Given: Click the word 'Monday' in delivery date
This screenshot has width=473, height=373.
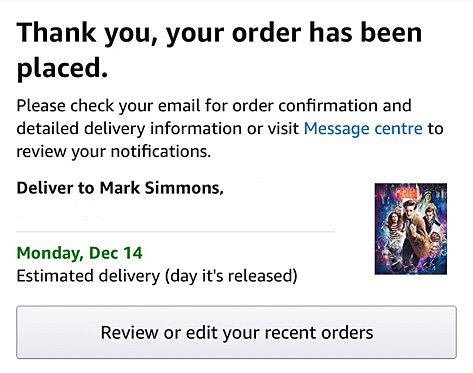Looking at the screenshot, I should tap(50, 253).
